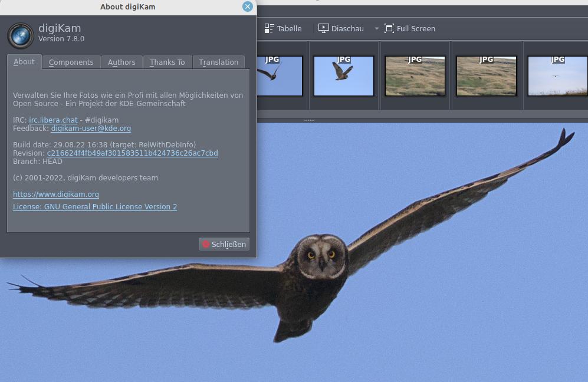Select the partially hidden owl thumbnail beside dialog

click(x=280, y=76)
